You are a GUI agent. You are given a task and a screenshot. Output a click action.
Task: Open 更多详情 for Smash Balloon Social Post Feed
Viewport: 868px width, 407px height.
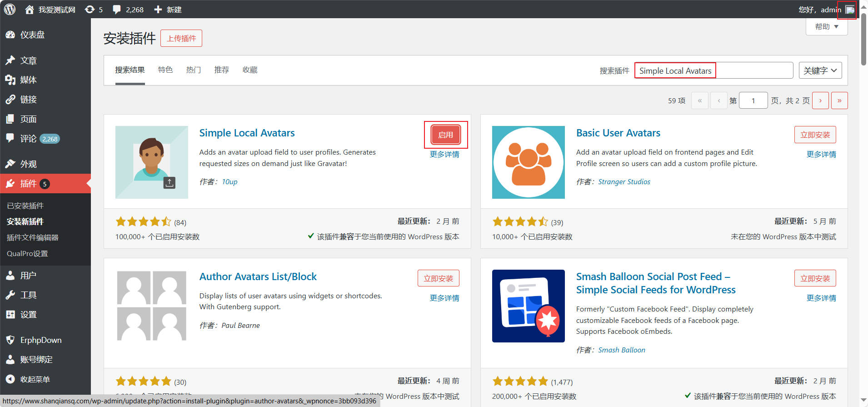pos(821,298)
